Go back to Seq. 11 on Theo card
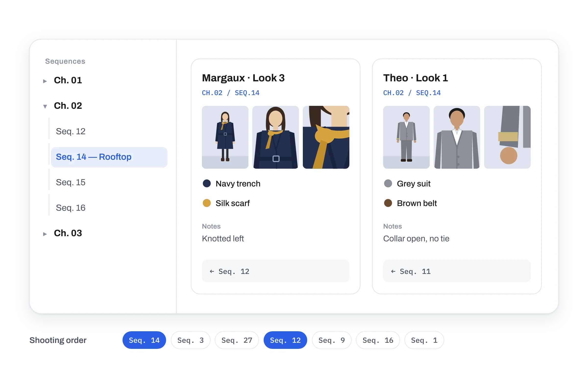The image size is (588, 392). [x=457, y=271]
